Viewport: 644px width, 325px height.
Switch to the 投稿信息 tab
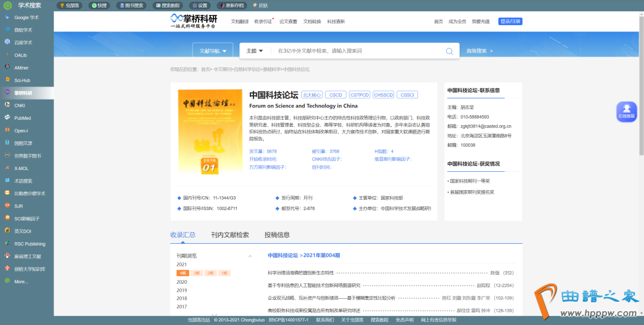277,235
